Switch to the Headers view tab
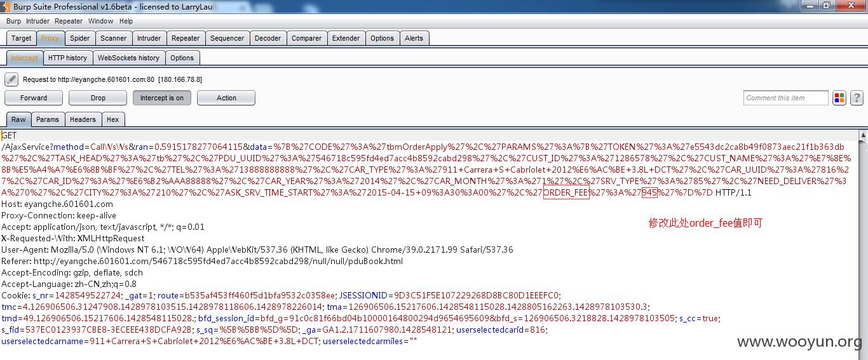Image resolution: width=868 pixels, height=360 pixels. pyautogui.click(x=83, y=119)
